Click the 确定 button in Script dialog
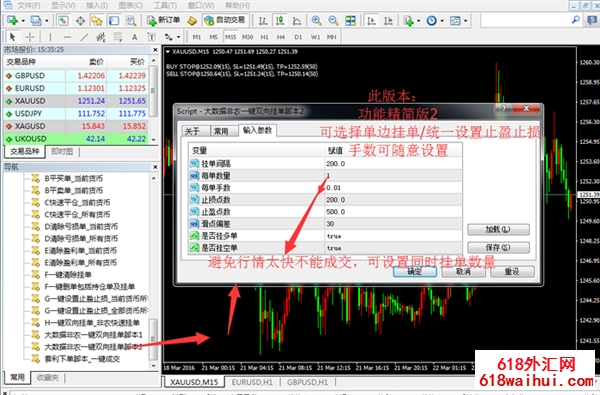Image resolution: width=600 pixels, height=395 pixels. coord(414,271)
